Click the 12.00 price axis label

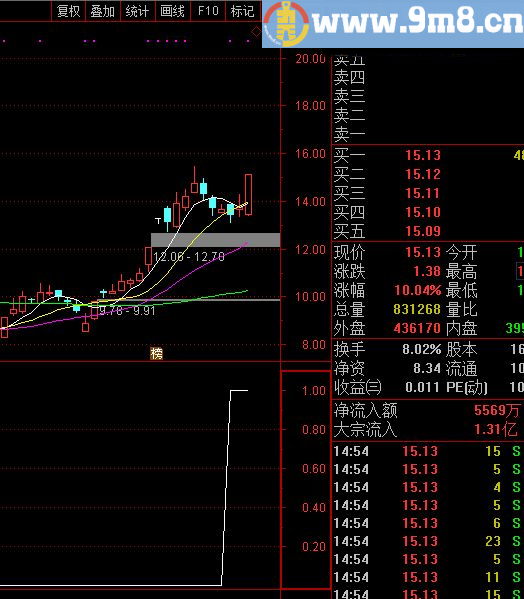pyautogui.click(x=311, y=249)
